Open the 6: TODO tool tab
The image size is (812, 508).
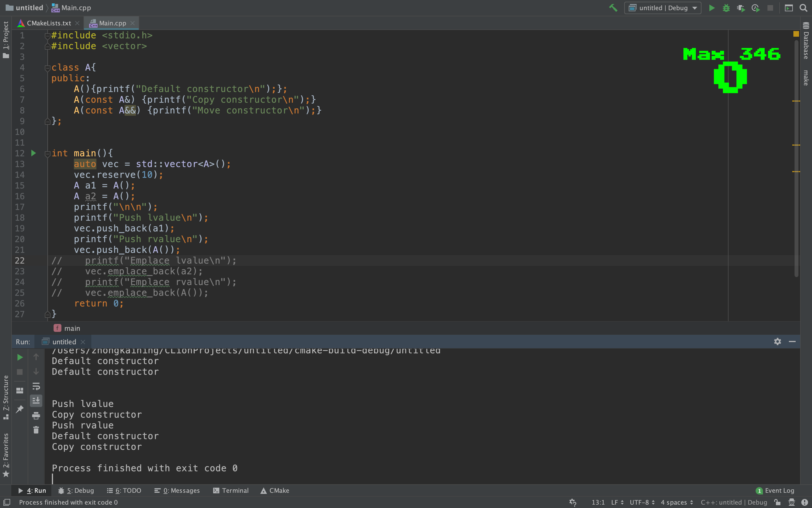[124, 491]
